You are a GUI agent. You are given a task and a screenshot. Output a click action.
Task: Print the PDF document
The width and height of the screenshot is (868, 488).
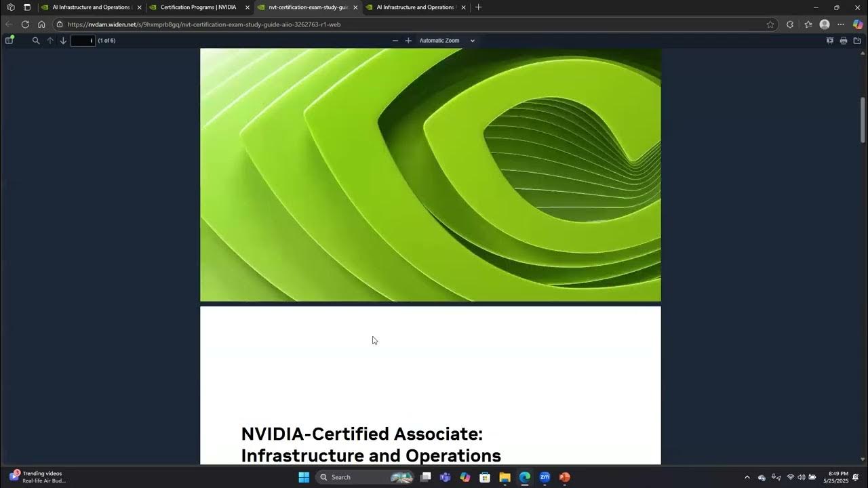click(844, 41)
